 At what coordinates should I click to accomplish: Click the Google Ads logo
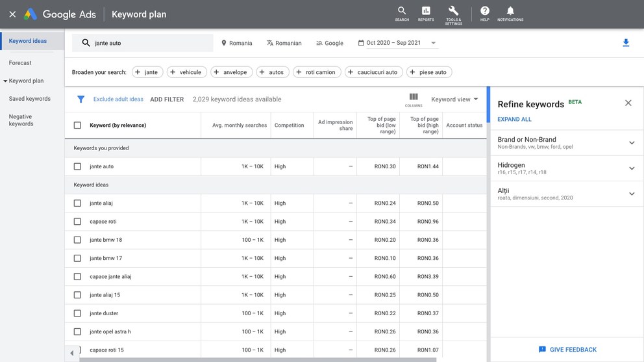(31, 14)
